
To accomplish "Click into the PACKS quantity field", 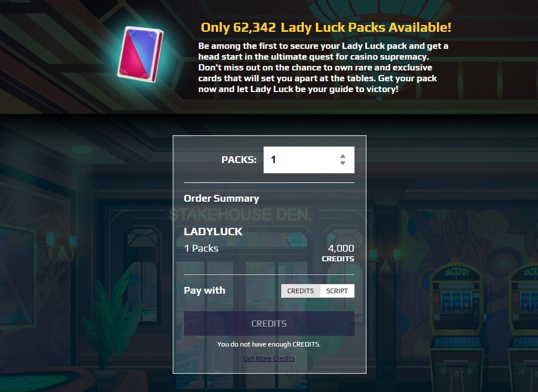I will (x=309, y=160).
